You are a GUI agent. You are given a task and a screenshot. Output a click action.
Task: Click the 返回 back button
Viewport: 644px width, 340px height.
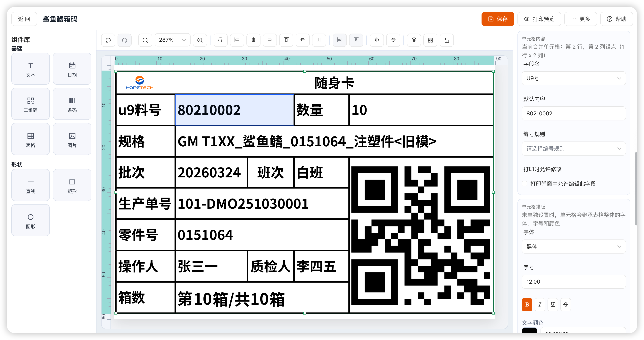24,19
